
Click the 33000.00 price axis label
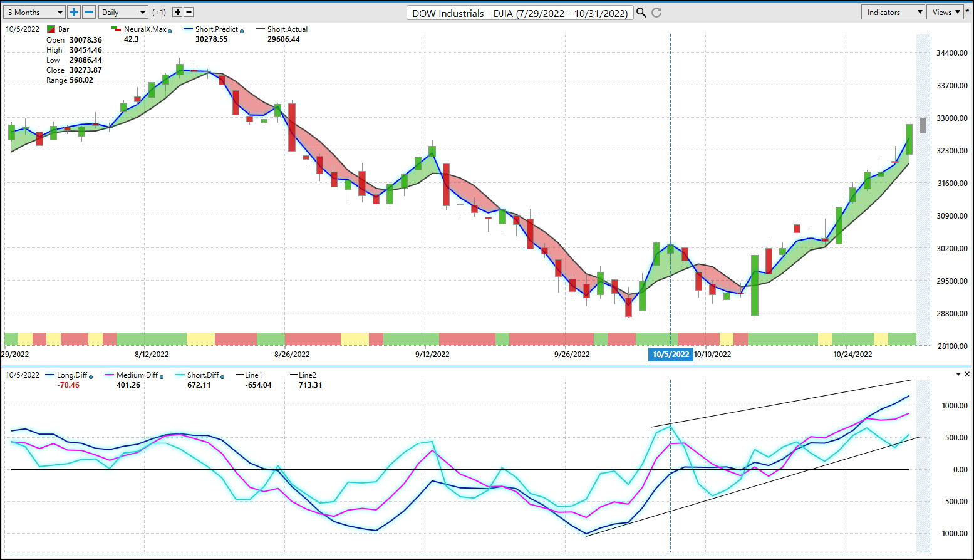(952, 118)
